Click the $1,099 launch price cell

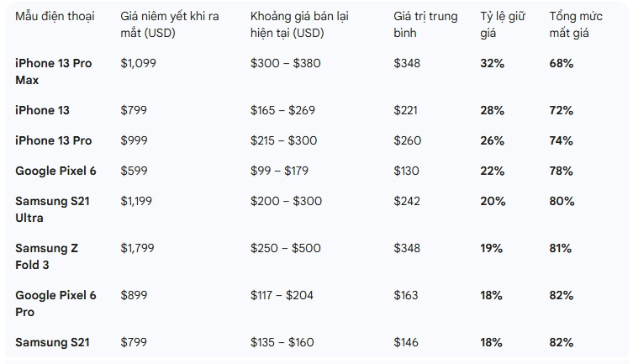pyautogui.click(x=138, y=63)
